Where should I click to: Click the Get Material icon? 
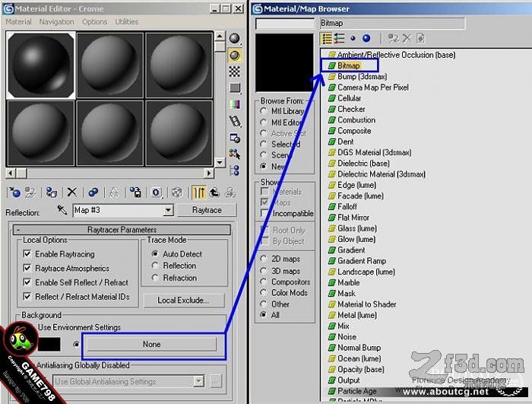point(14,192)
